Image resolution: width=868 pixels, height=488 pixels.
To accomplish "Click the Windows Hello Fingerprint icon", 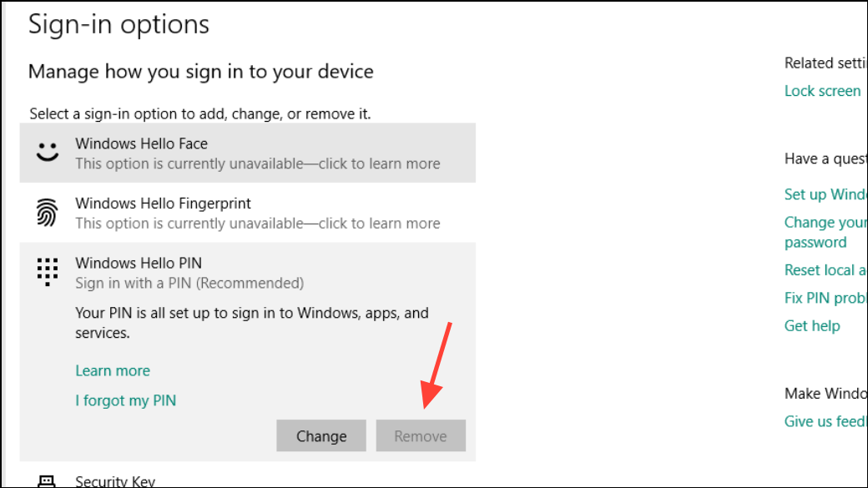I will [x=48, y=212].
